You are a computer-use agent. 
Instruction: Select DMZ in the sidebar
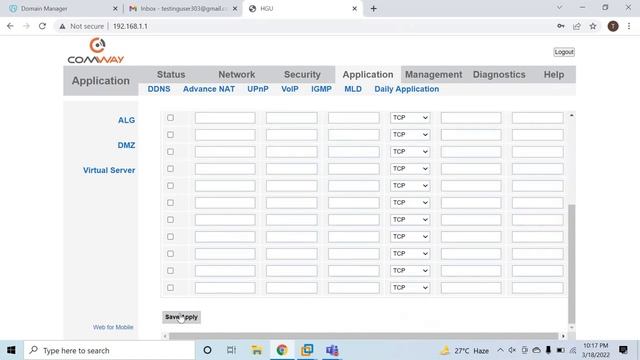(126, 145)
